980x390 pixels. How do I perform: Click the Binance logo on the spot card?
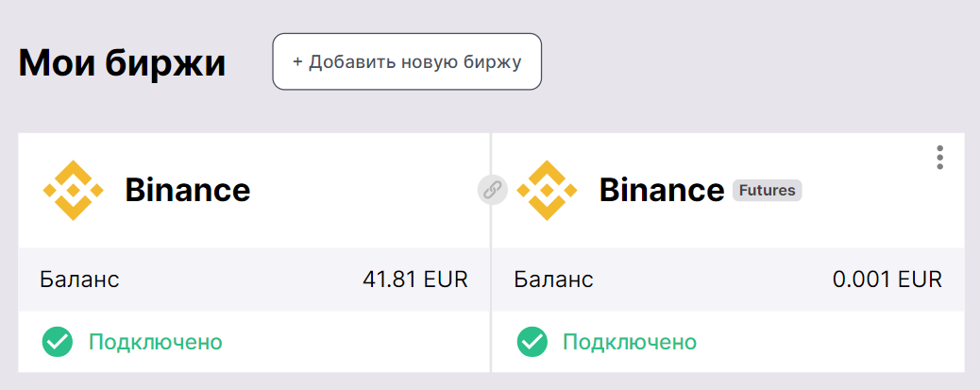pos(73,190)
